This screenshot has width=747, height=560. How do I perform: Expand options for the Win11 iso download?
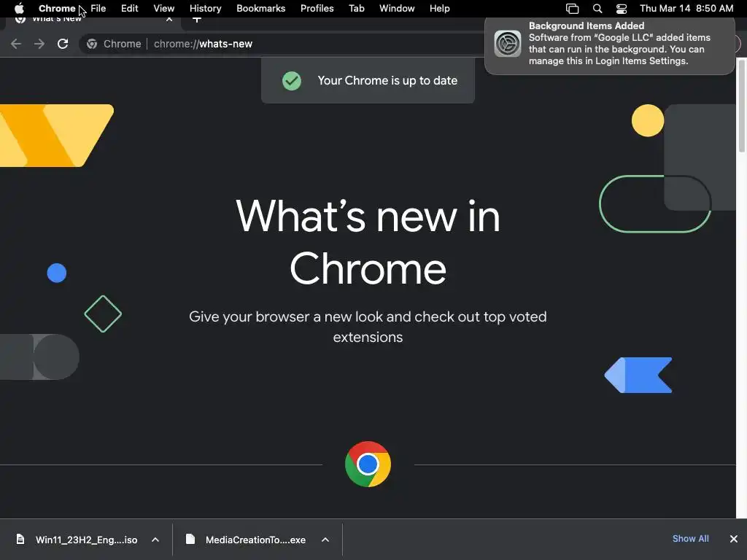pos(155,540)
